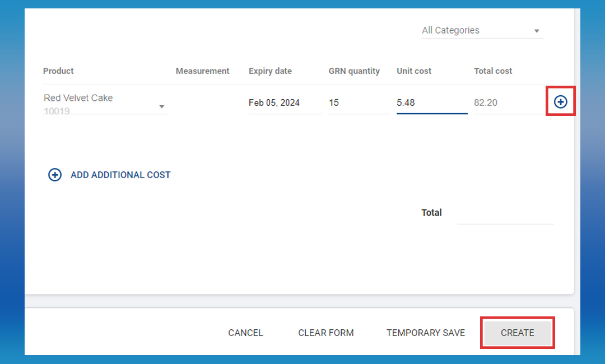
Task: Click the plus icon to add product row
Action: pos(560,102)
